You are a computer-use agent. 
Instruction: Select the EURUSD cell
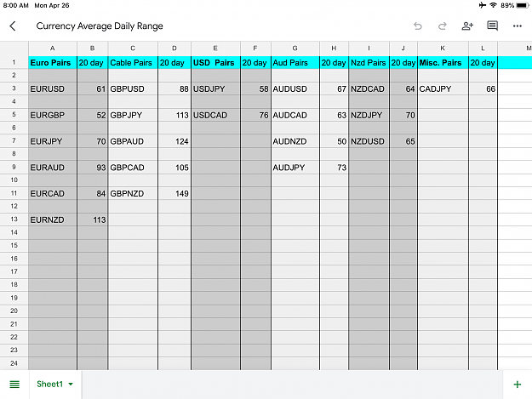pos(53,88)
